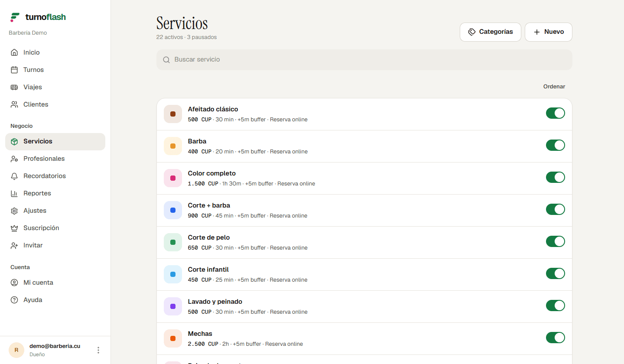Screen dimensions: 624x364
Task: Open the account options three-dot menu
Action: tap(98, 350)
